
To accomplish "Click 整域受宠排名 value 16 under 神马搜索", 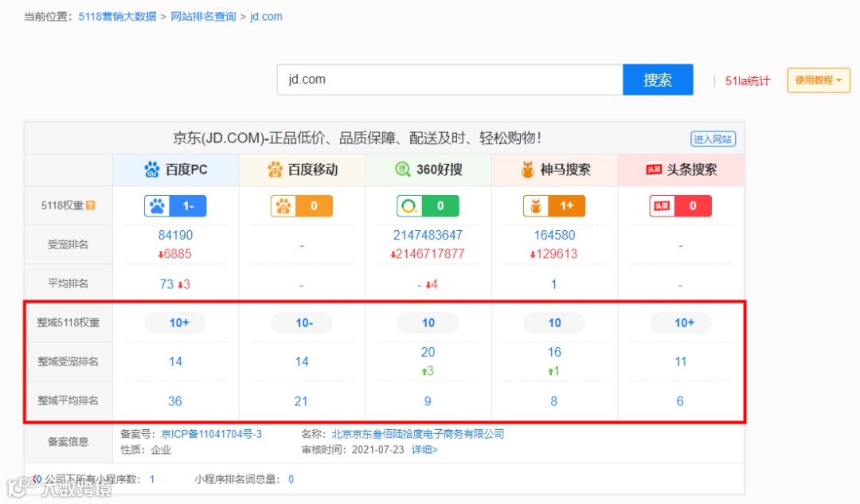I will tap(554, 352).
